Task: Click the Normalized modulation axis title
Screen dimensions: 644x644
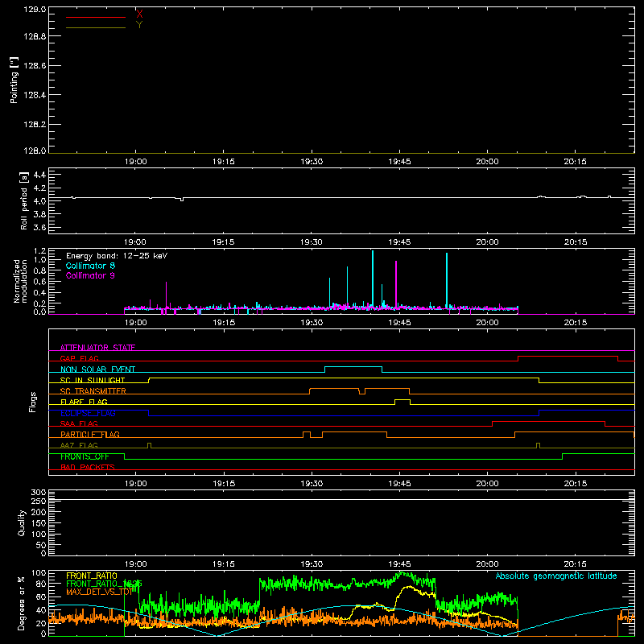Action: pyautogui.click(x=20, y=281)
